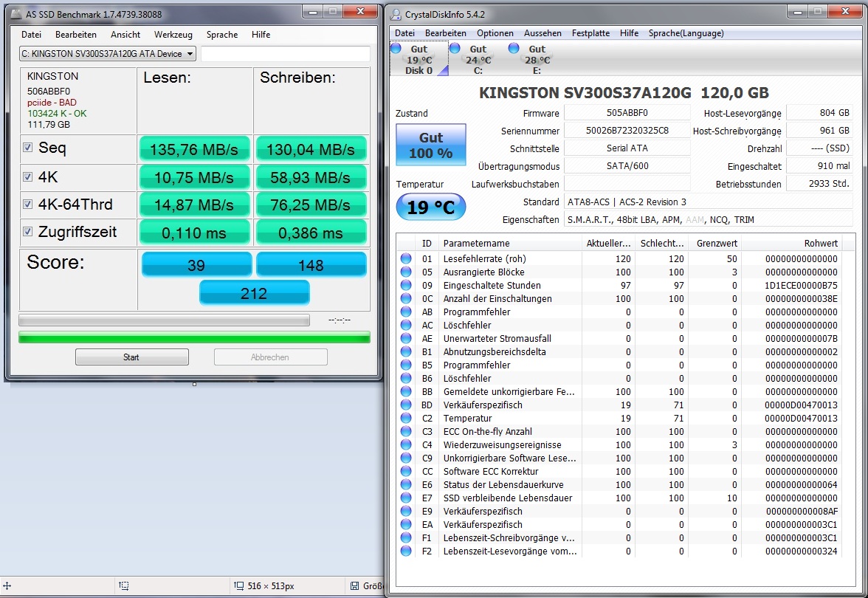The image size is (868, 598).
Task: Click the Seriennummer value field
Action: (x=627, y=131)
